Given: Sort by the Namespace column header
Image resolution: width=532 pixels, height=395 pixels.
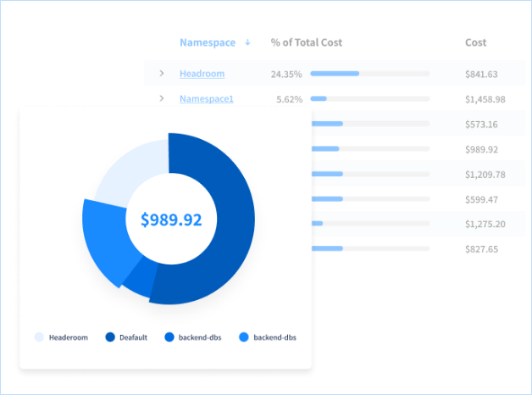Looking at the screenshot, I should 208,43.
